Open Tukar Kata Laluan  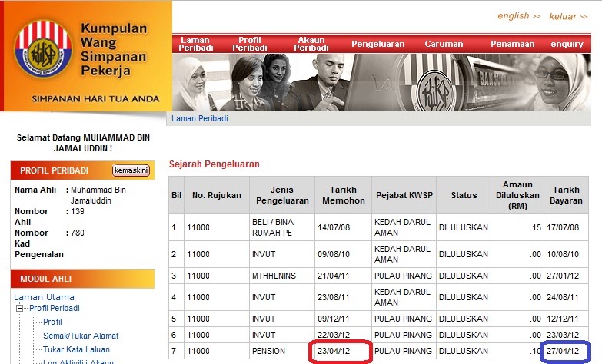(76, 349)
